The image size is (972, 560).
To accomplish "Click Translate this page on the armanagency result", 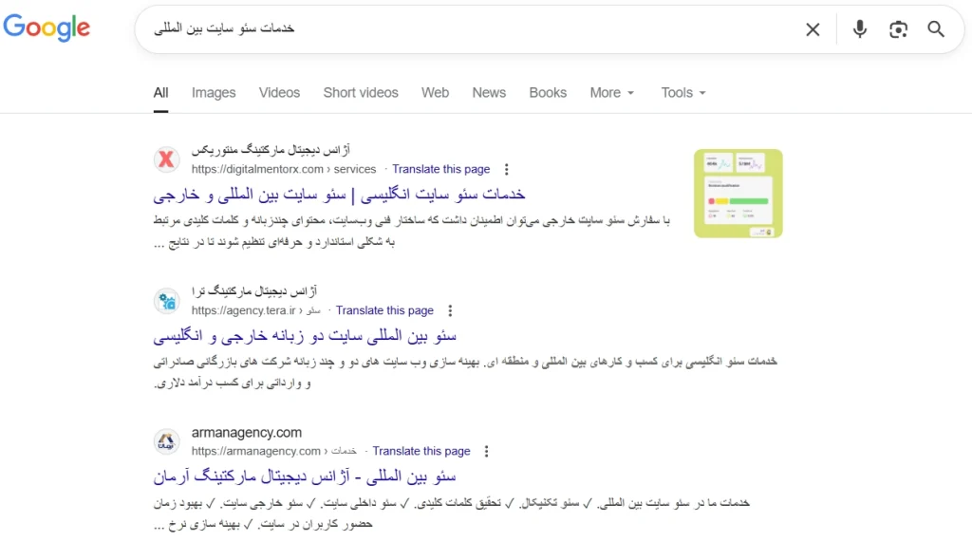I will tap(421, 451).
